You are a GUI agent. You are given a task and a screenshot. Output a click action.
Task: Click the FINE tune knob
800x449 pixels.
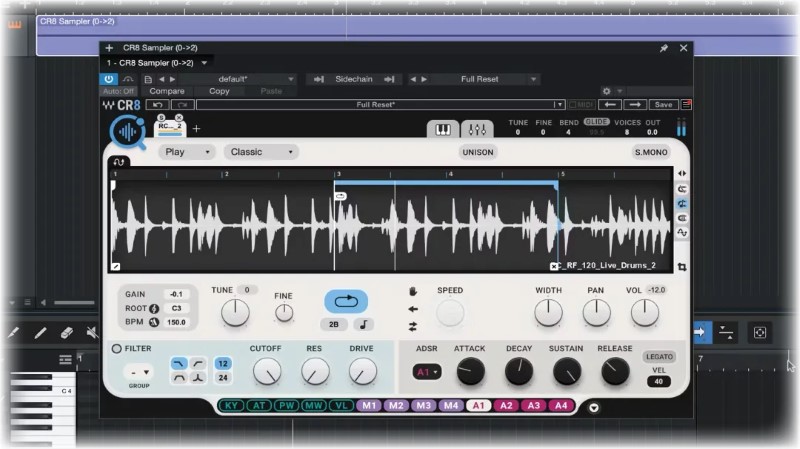284,313
